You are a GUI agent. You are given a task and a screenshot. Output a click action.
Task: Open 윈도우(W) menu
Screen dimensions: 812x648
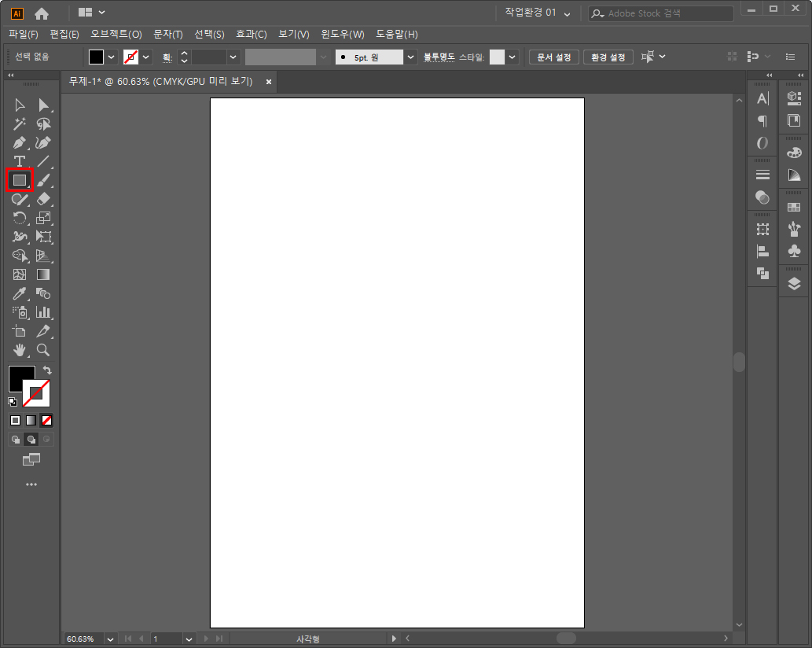[x=342, y=34]
